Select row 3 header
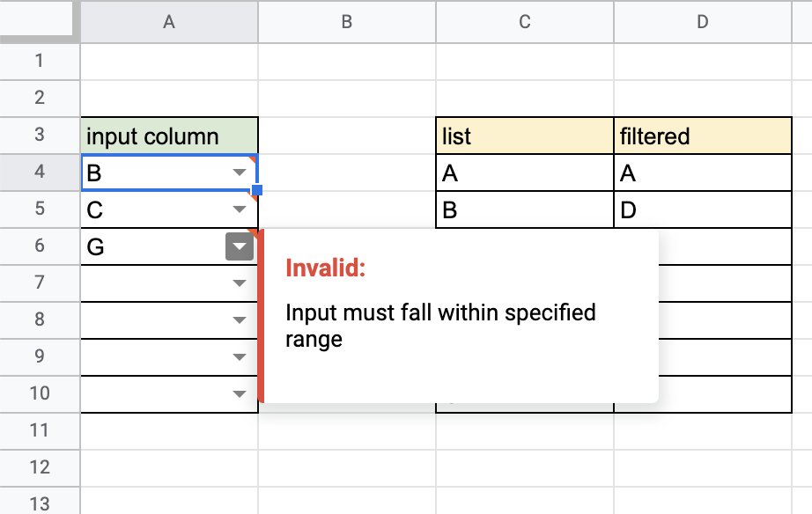812x514 pixels. coord(40,135)
